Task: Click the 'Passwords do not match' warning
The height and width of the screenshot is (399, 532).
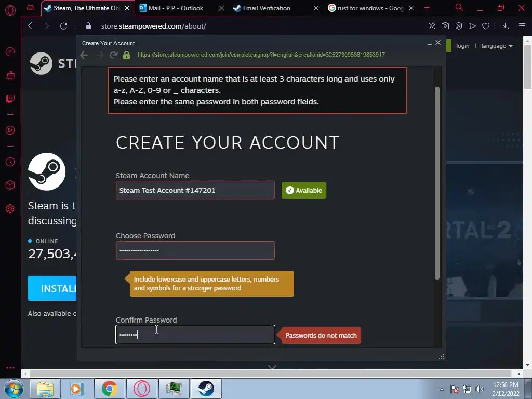Action: (x=321, y=335)
